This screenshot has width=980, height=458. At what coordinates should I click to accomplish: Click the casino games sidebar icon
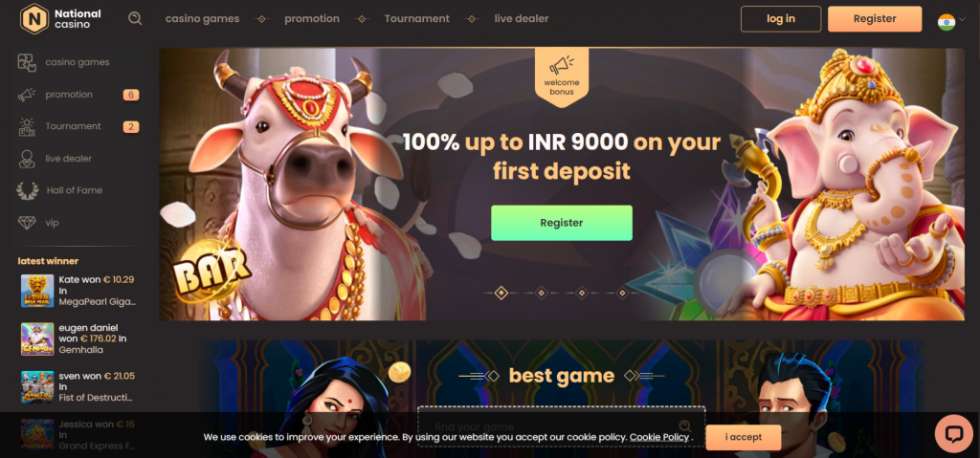click(27, 62)
